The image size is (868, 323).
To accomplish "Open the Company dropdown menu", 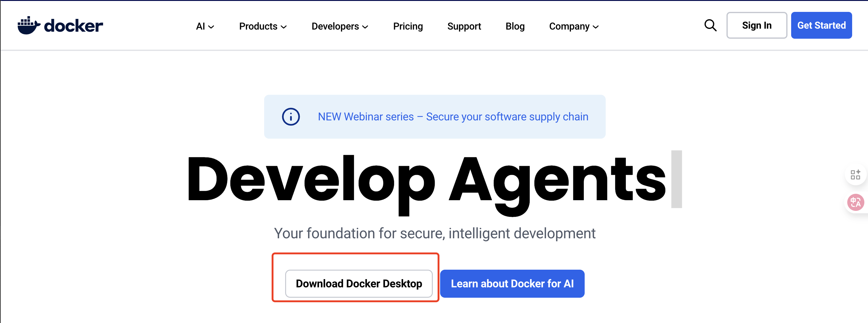I will (x=573, y=26).
